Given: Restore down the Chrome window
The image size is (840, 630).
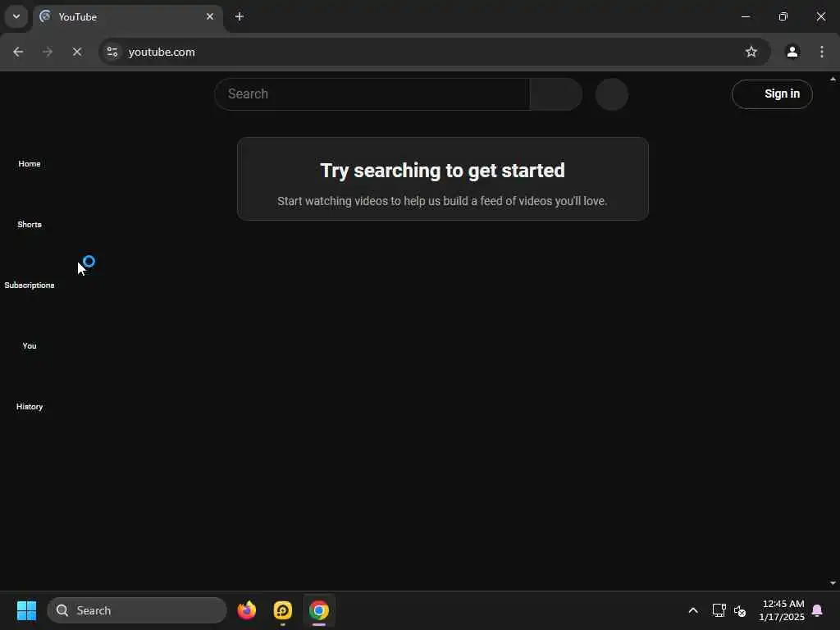Looking at the screenshot, I should click(783, 16).
